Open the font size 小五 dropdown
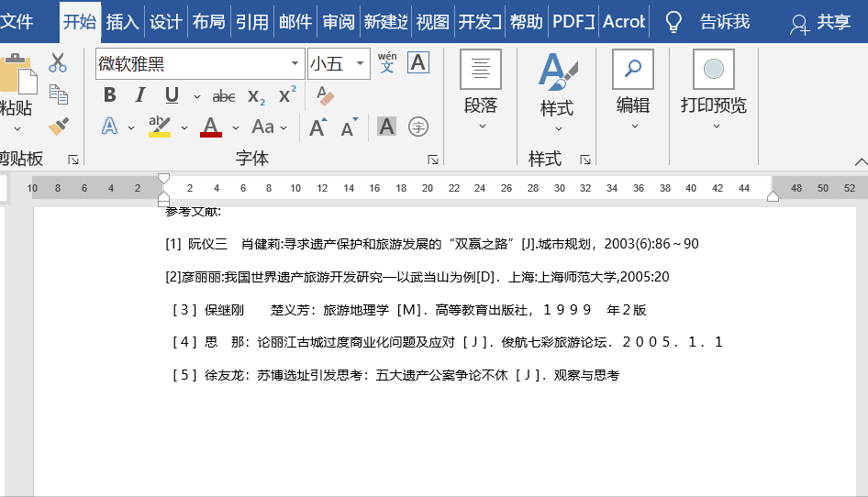The height and width of the screenshot is (497, 868). (360, 63)
